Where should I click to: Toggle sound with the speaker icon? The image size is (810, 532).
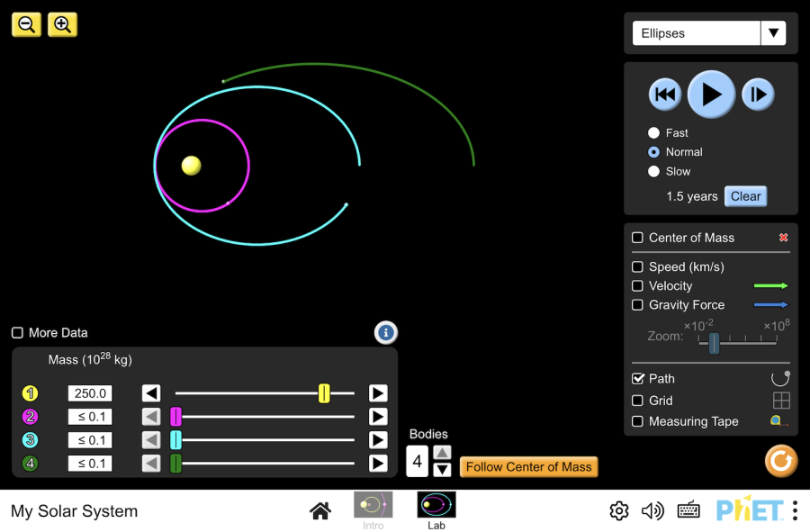point(652,510)
